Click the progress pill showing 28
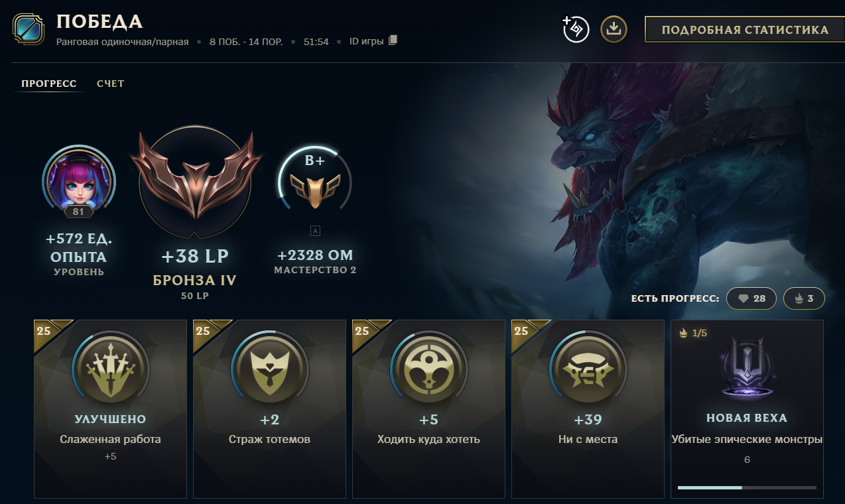The image size is (845, 504). [x=751, y=298]
